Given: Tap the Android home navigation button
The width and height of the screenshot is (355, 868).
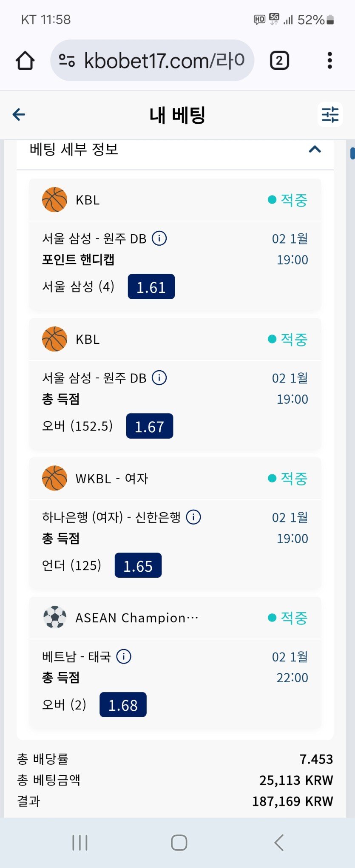Looking at the screenshot, I should [179, 842].
